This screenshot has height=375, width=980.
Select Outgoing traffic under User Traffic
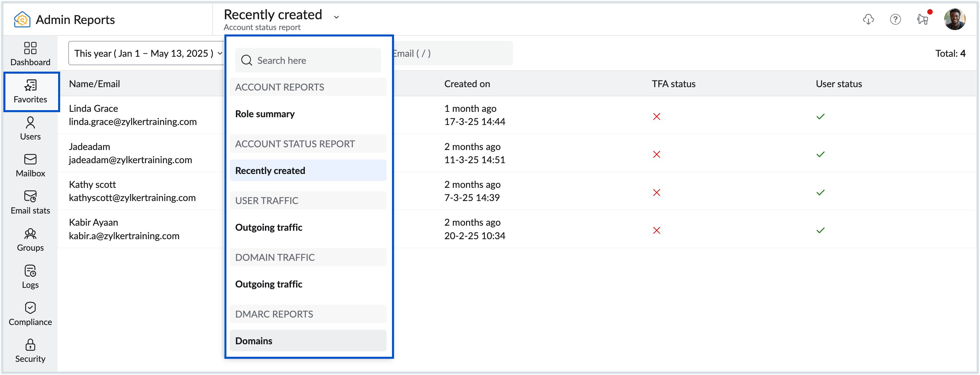(269, 227)
